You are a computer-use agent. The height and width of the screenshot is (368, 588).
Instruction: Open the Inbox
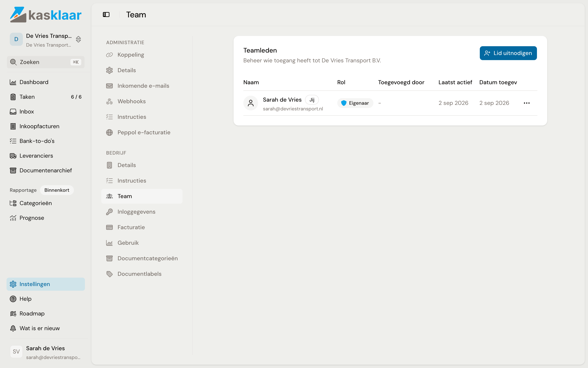[x=46, y=111]
